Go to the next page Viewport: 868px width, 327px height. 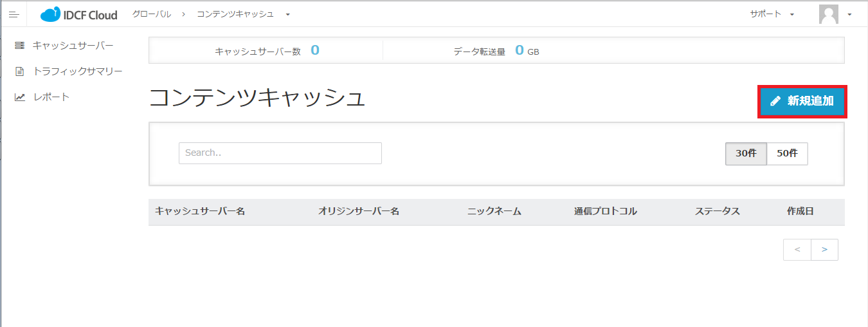coord(824,250)
